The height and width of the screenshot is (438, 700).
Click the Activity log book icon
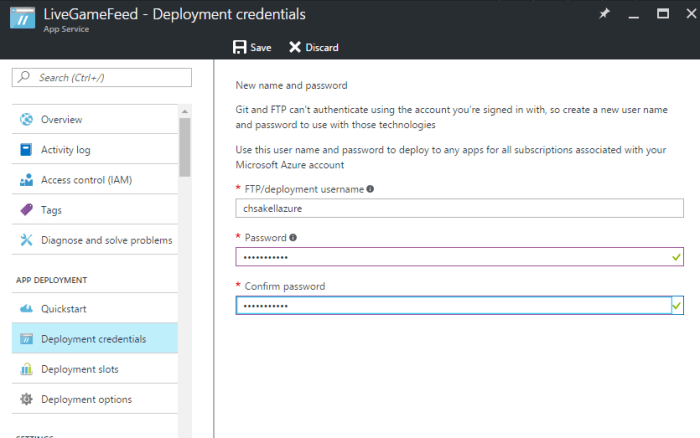coord(26,150)
